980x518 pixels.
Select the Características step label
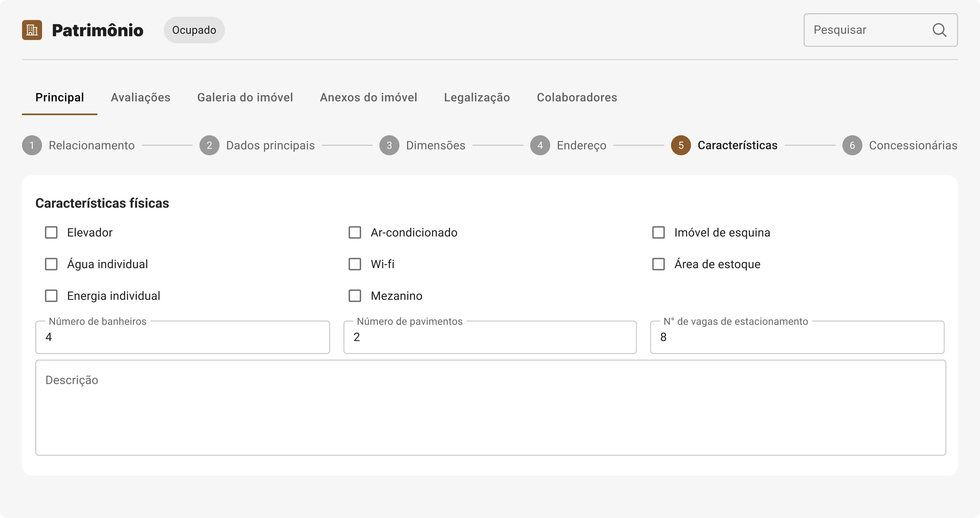click(738, 145)
